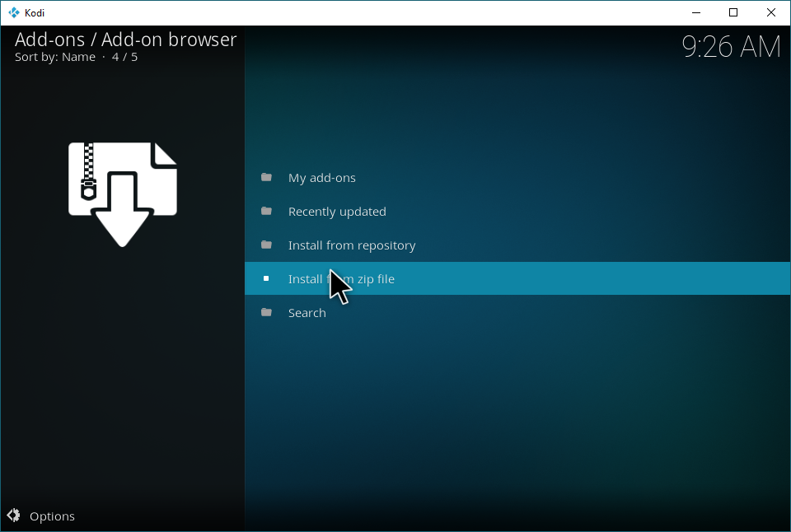
Task: Click the Sort by: Name indicator
Action: click(x=54, y=57)
